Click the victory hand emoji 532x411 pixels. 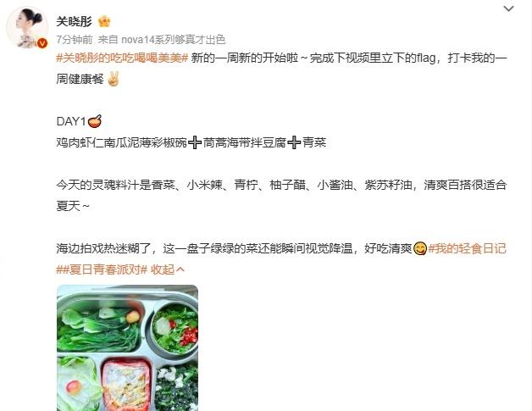(113, 79)
